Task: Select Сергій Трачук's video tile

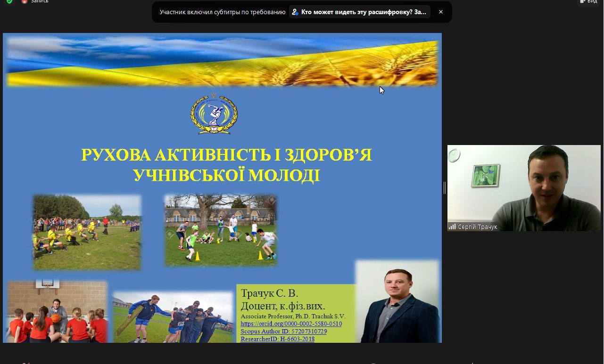Action: tap(524, 187)
